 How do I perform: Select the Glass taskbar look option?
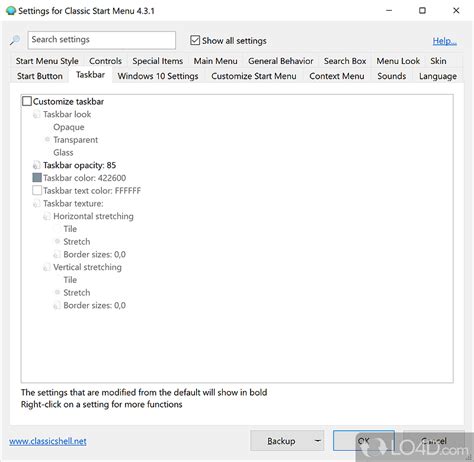(63, 153)
